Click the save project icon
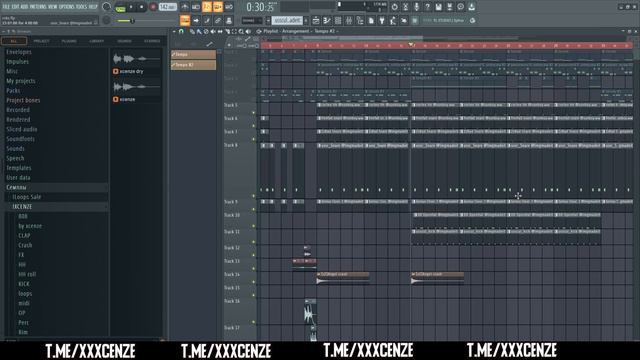The height and width of the screenshot is (360, 640). point(438,7)
